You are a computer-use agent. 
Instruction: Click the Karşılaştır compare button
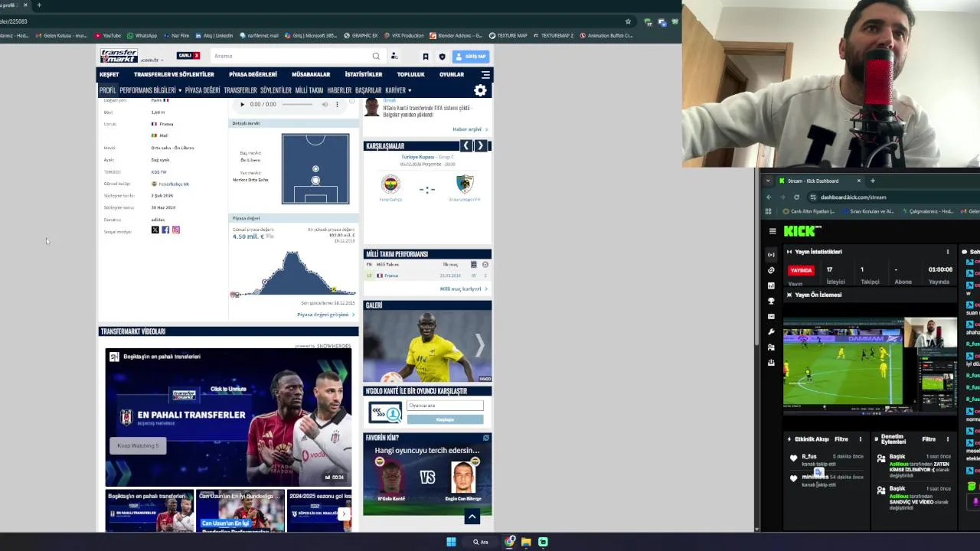click(x=445, y=419)
